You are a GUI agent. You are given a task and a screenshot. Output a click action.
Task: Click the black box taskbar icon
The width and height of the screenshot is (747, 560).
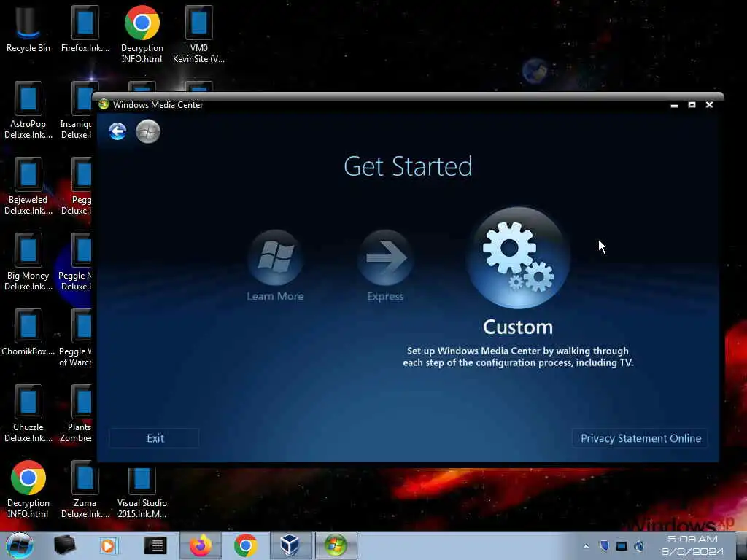tap(65, 545)
